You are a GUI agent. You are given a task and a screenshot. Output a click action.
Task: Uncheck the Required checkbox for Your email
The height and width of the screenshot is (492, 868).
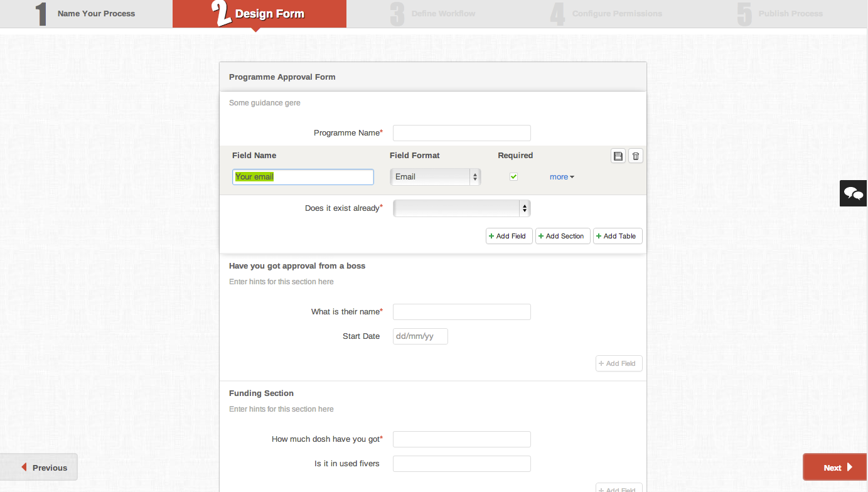coord(513,177)
